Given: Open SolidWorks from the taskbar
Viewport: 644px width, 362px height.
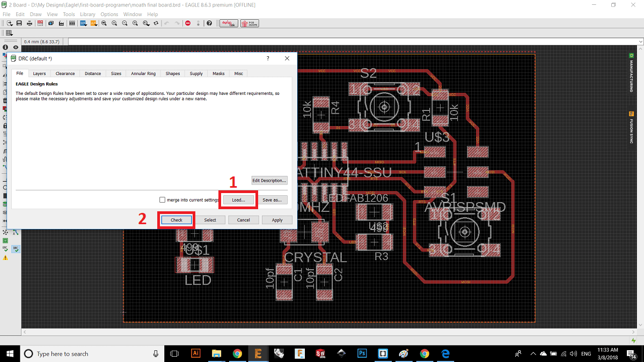Looking at the screenshot, I should click(x=320, y=353).
